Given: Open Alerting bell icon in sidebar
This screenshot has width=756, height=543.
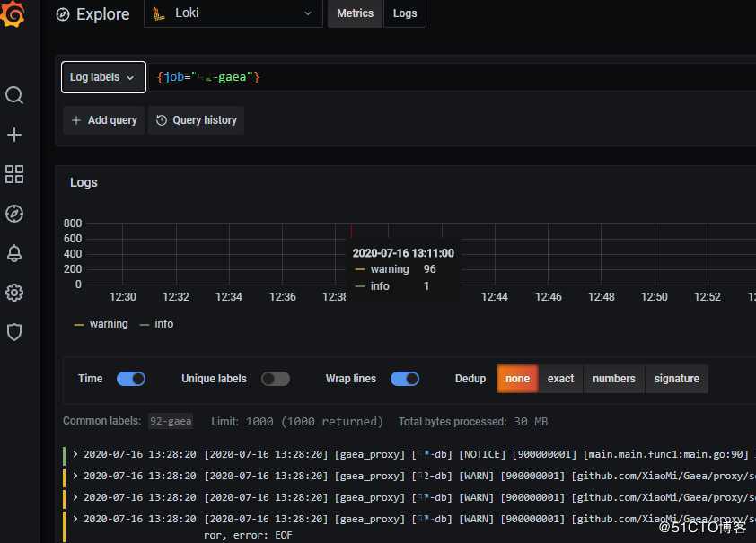Looking at the screenshot, I should tap(14, 253).
